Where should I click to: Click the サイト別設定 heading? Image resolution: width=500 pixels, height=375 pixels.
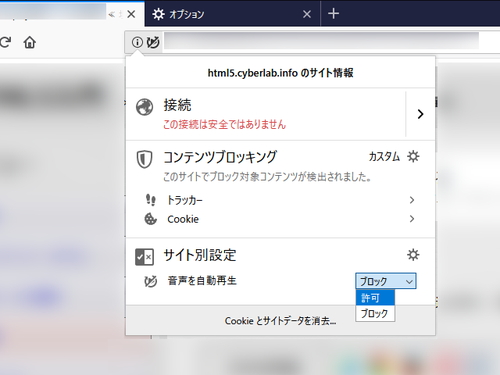pos(200,255)
